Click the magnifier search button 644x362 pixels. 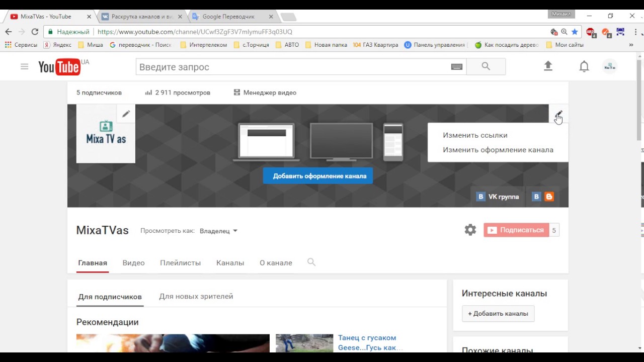tap(486, 66)
